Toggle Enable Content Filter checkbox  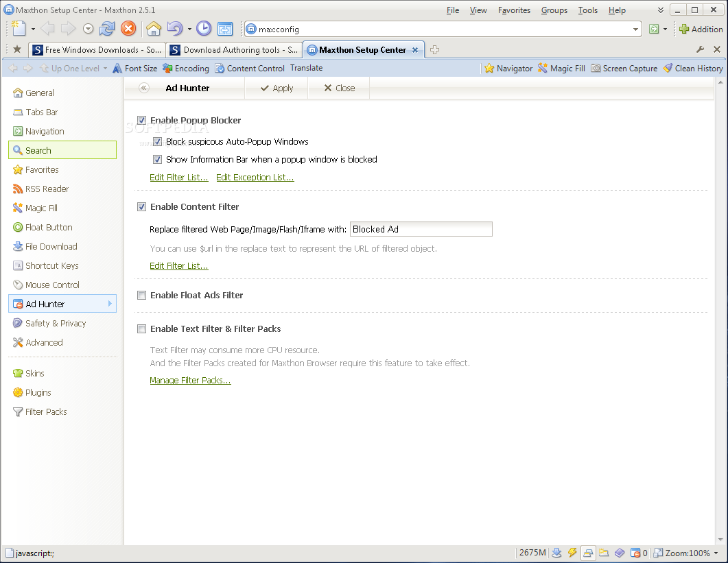point(141,206)
